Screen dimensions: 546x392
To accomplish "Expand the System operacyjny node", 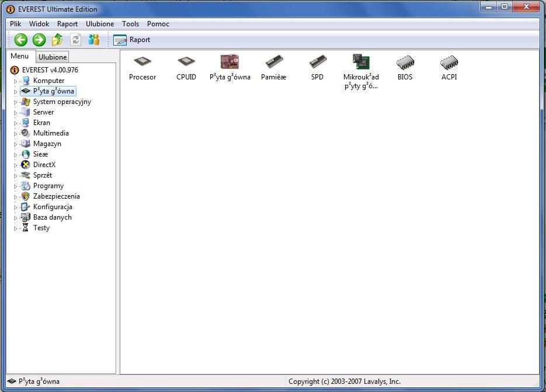I will (15, 102).
